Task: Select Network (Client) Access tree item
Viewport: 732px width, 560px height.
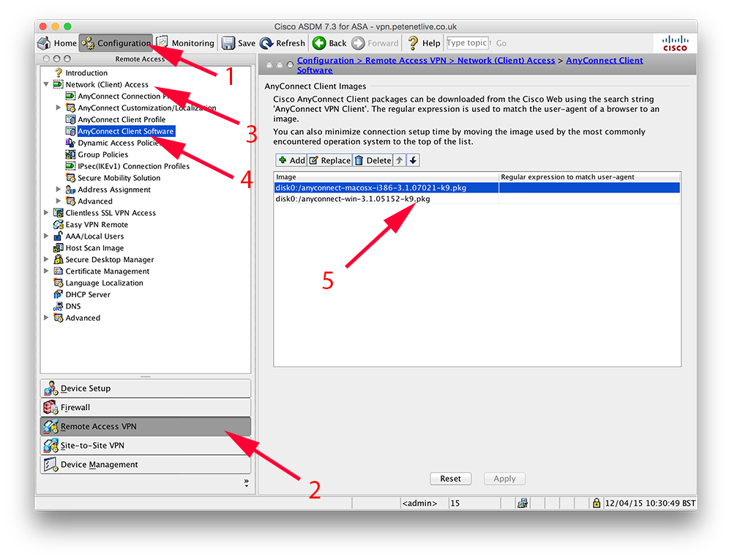Action: click(x=107, y=84)
